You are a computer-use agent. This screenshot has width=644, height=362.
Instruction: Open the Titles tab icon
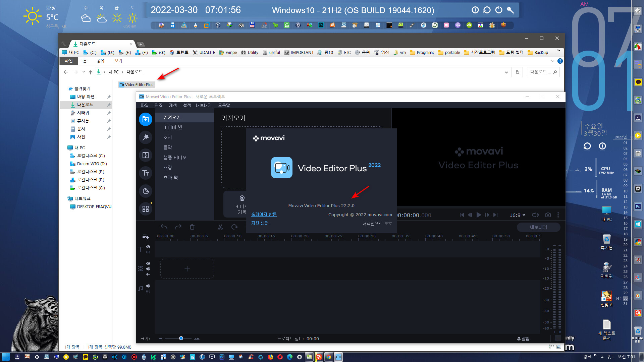[146, 173]
